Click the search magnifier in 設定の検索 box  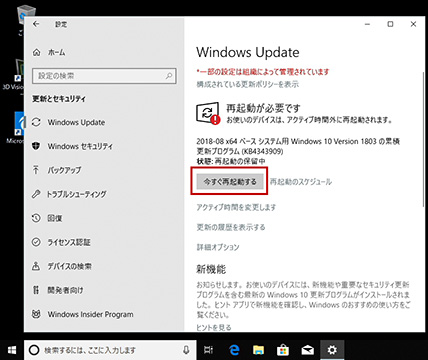169,76
